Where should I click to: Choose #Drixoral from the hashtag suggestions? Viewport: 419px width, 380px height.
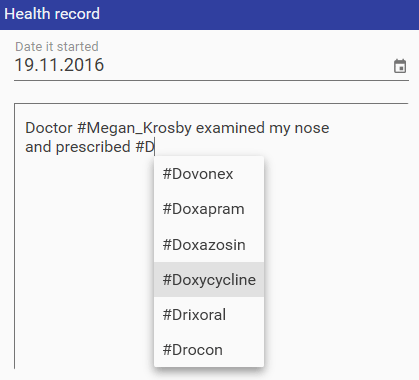(x=209, y=315)
